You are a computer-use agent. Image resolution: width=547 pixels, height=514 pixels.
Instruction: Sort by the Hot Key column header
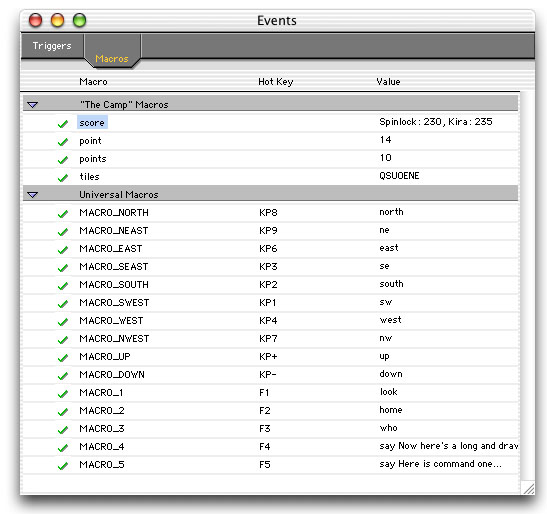(x=276, y=82)
